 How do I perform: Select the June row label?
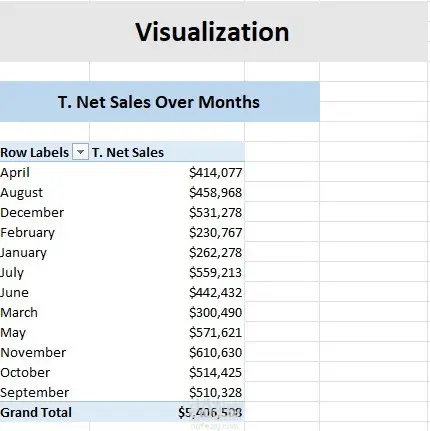14,293
